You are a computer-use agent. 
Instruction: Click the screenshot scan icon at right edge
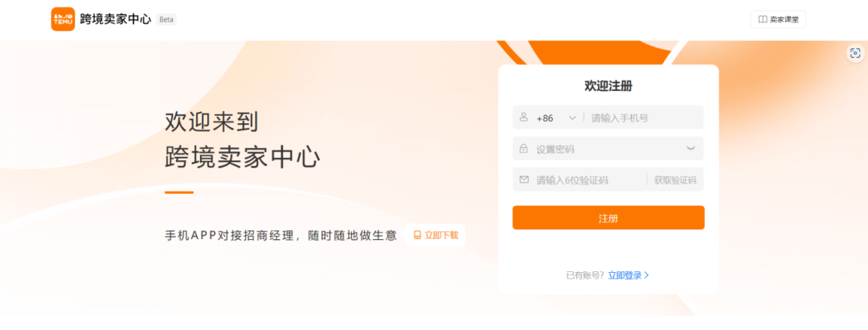(855, 53)
